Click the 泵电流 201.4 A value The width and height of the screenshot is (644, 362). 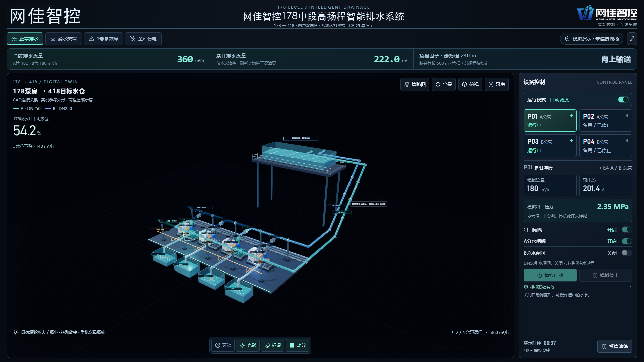594,189
